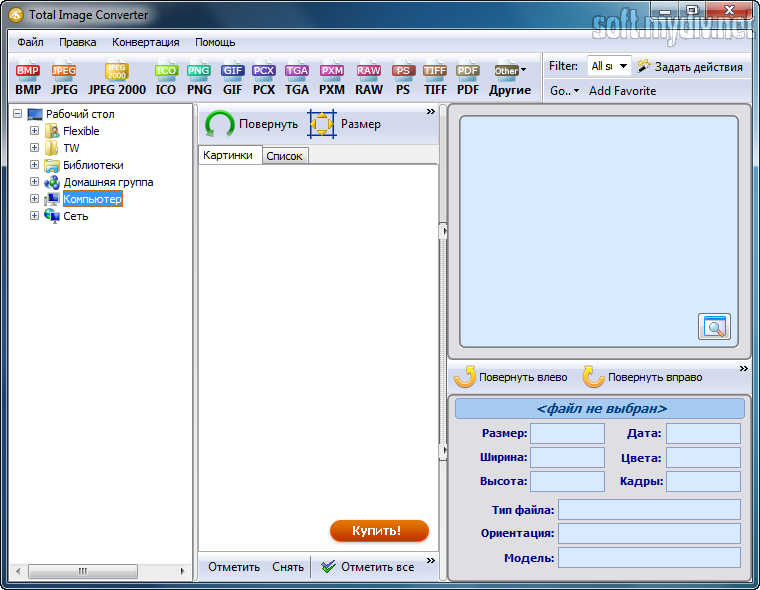Viewport: 760px width, 590px height.
Task: Click the TIFF conversion icon
Action: coord(435,79)
